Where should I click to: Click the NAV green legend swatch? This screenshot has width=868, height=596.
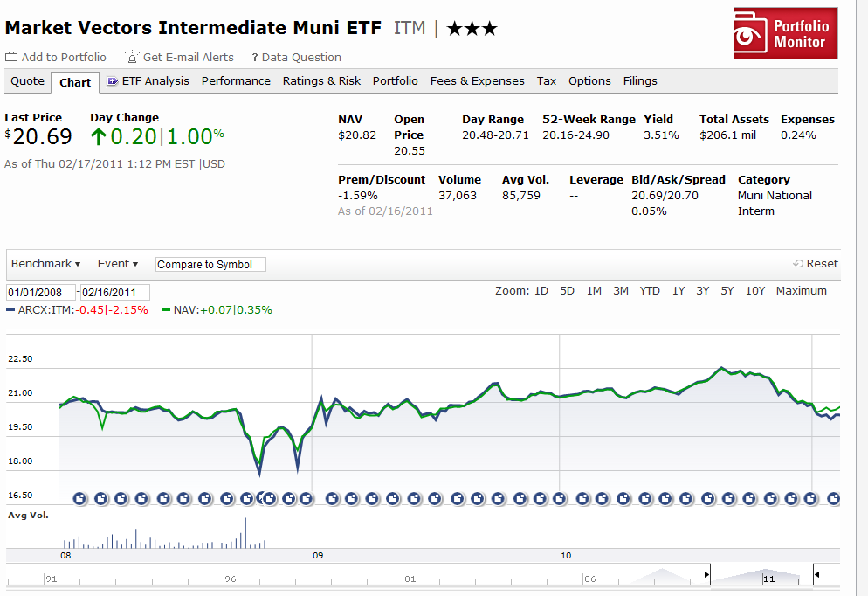(x=166, y=310)
